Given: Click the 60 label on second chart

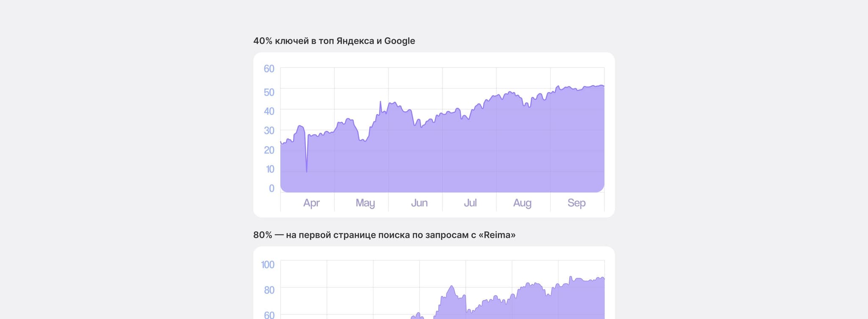Looking at the screenshot, I should [x=269, y=315].
